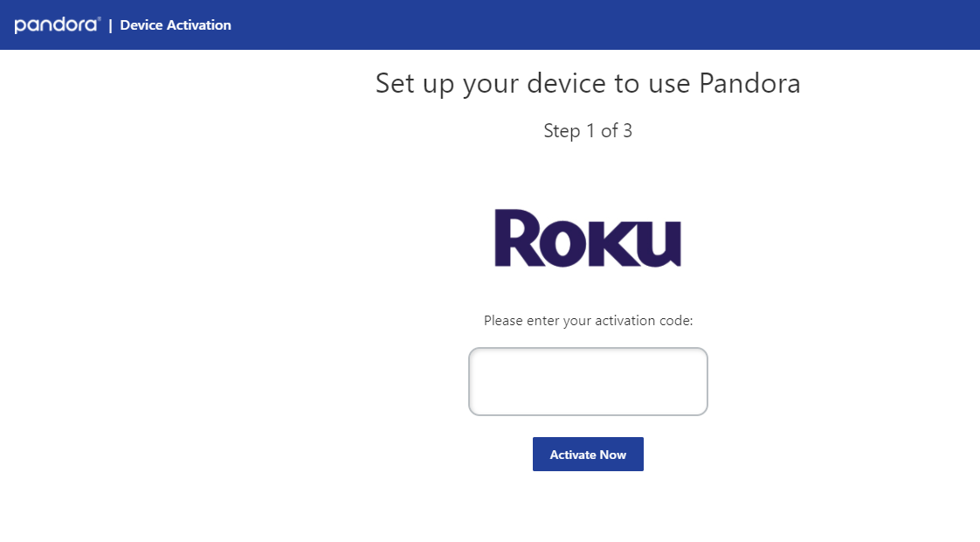Click the registered trademark symbol on Pandora logo
This screenshot has width=980, height=542.
[100, 17]
